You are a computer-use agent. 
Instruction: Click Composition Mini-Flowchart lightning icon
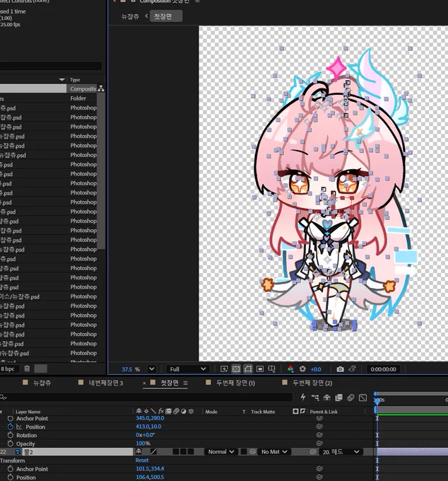tap(302, 398)
